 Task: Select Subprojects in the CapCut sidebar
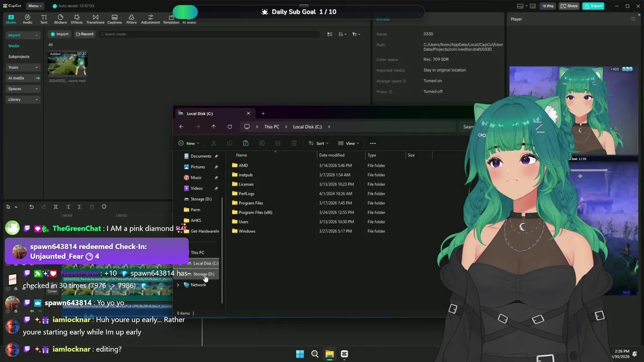click(19, 57)
